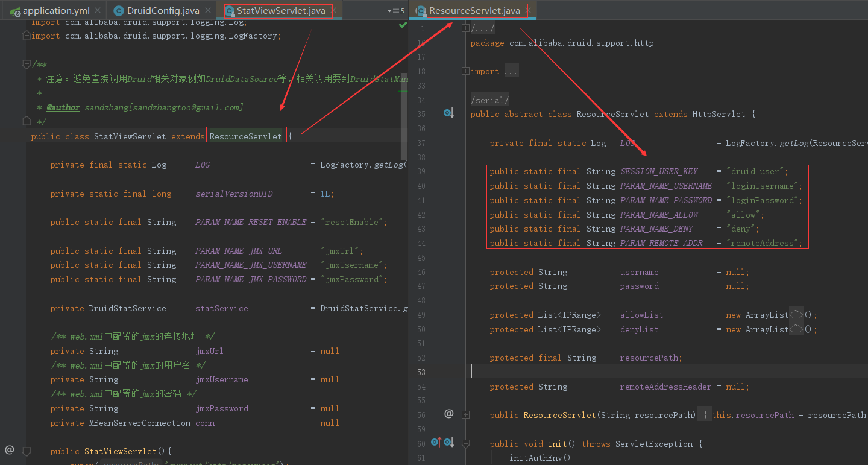Click the "resetEnable" string literal
868x465 pixels.
coord(354,222)
